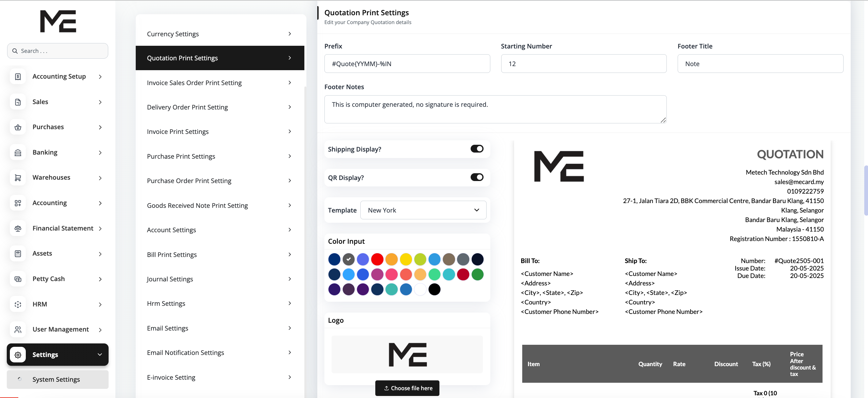Screen dimensions: 868x398
Task: Click the Choose file here button
Action: click(407, 388)
